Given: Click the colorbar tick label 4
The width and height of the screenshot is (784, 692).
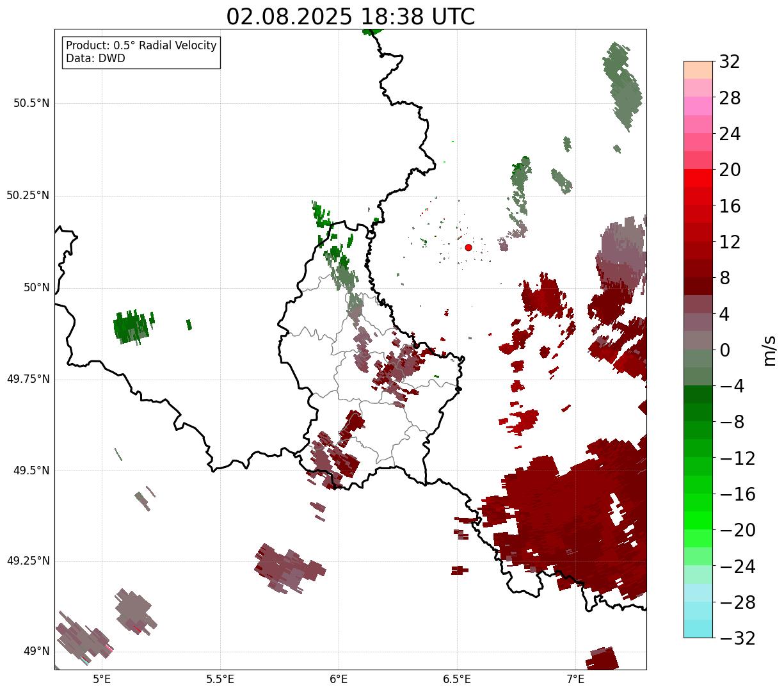Looking at the screenshot, I should [724, 314].
